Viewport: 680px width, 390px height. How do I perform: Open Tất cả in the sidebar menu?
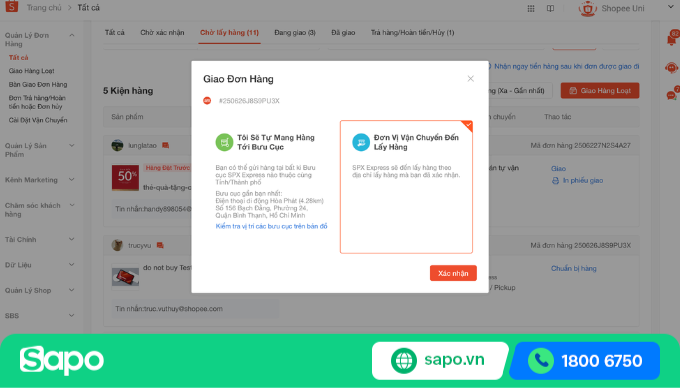tap(18, 57)
